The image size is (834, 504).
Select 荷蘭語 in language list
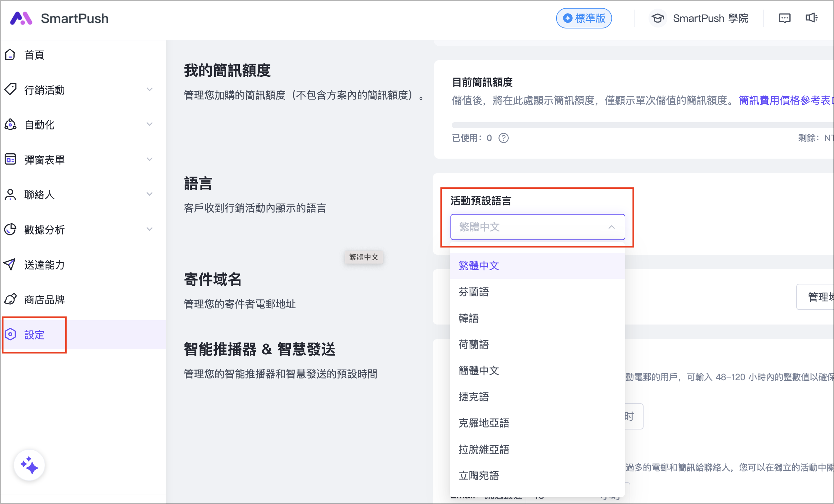537,345
